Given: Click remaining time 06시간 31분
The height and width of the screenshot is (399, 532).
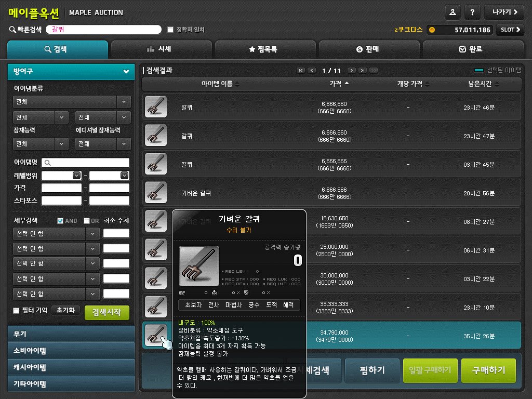Looking at the screenshot, I should 479,250.
